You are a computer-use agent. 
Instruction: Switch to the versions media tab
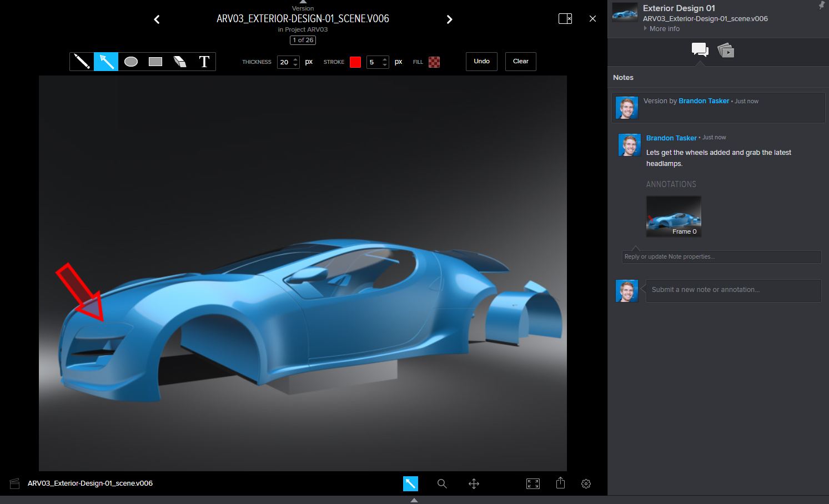pyautogui.click(x=726, y=51)
